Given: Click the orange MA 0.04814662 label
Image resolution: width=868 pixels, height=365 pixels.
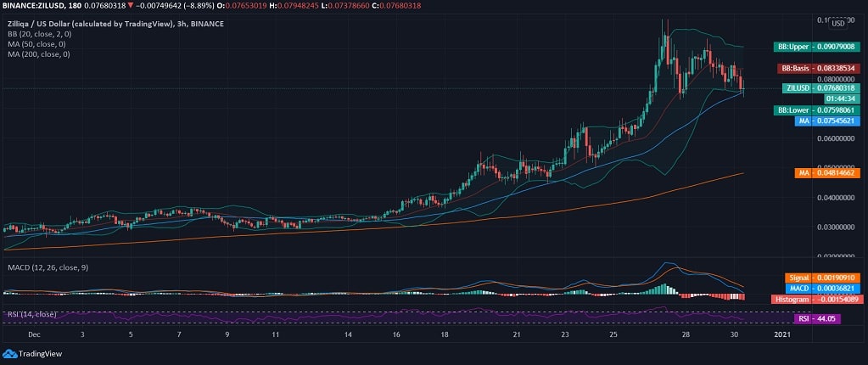Looking at the screenshot, I should tap(826, 173).
